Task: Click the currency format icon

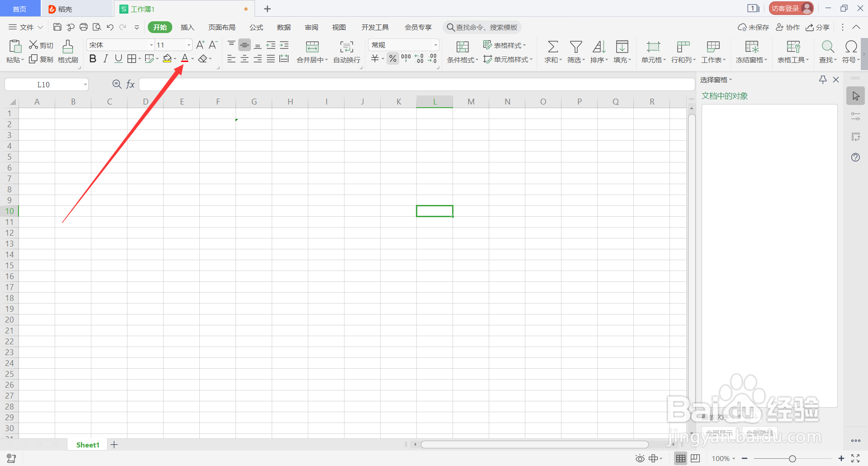Action: pos(375,58)
